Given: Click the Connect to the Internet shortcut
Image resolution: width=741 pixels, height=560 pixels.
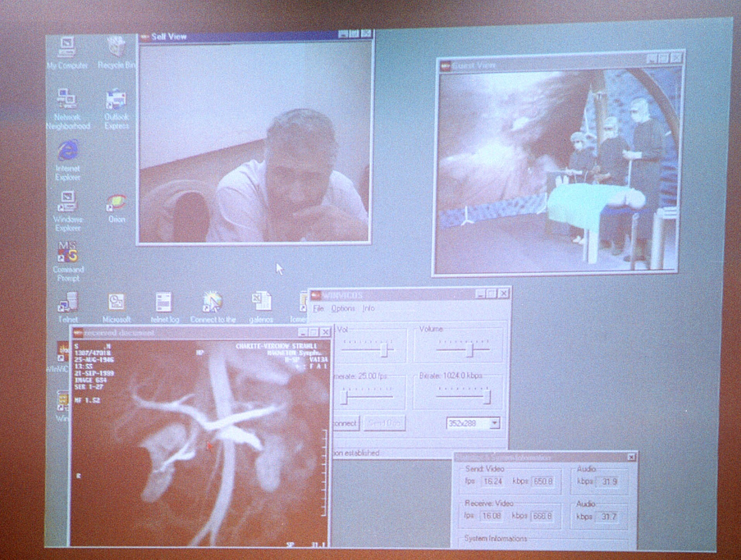Looking at the screenshot, I should pyautogui.click(x=213, y=308).
